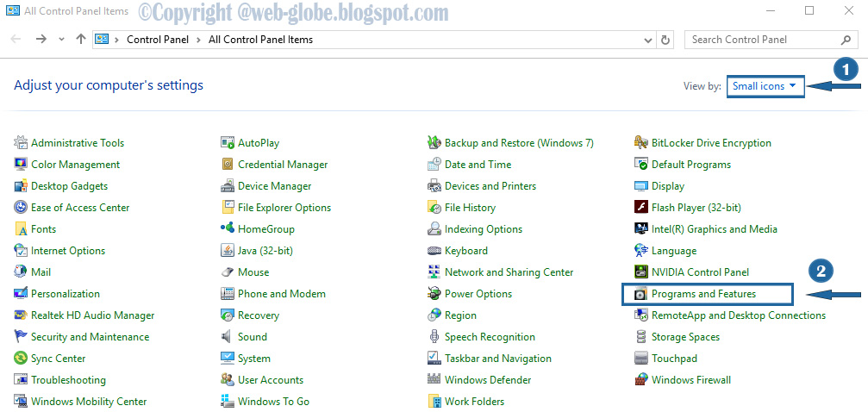
Task: Open the Sync Center icon
Action: (x=21, y=359)
